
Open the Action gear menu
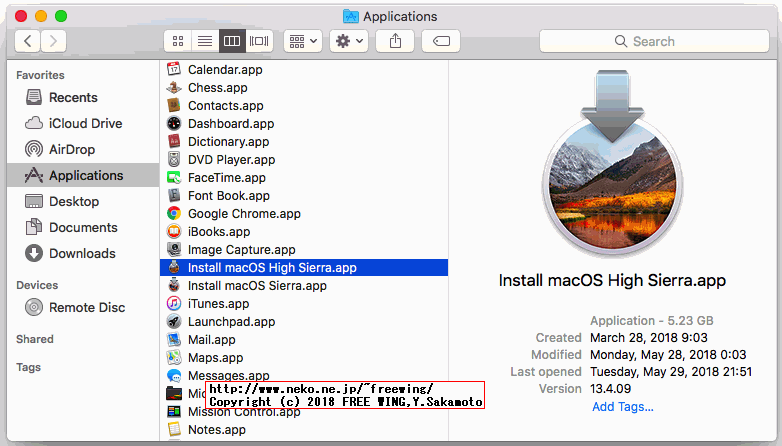[349, 41]
